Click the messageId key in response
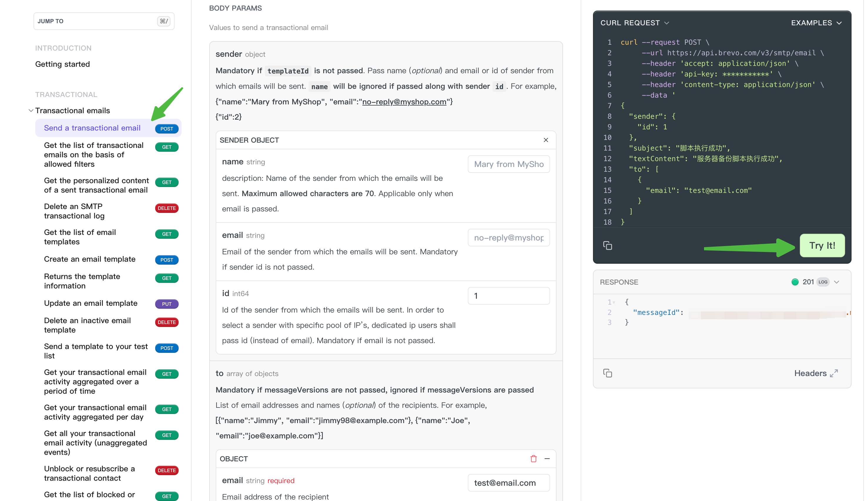 click(656, 312)
